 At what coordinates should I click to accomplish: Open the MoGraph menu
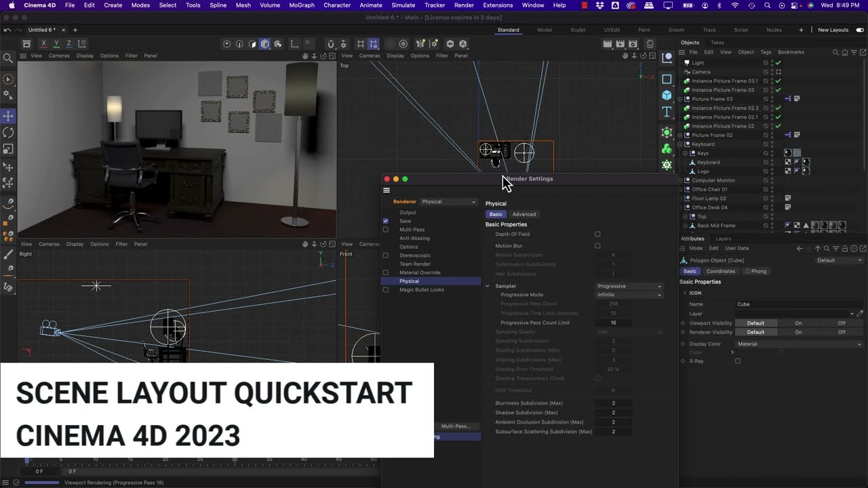302,5
